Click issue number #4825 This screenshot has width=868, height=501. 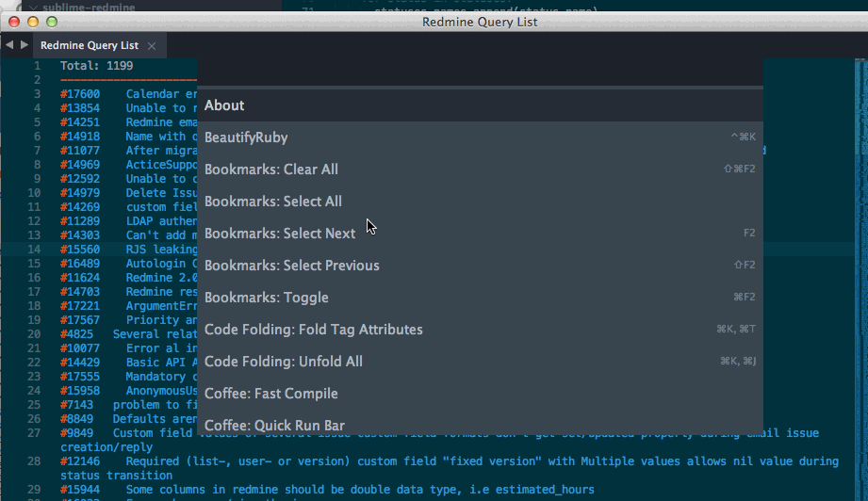[x=77, y=334]
